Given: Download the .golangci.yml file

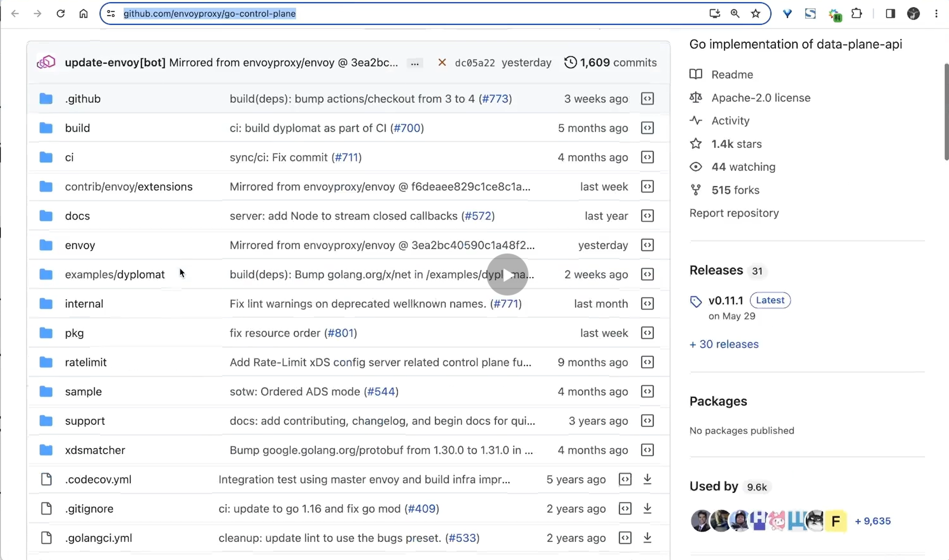Looking at the screenshot, I should pyautogui.click(x=647, y=538).
